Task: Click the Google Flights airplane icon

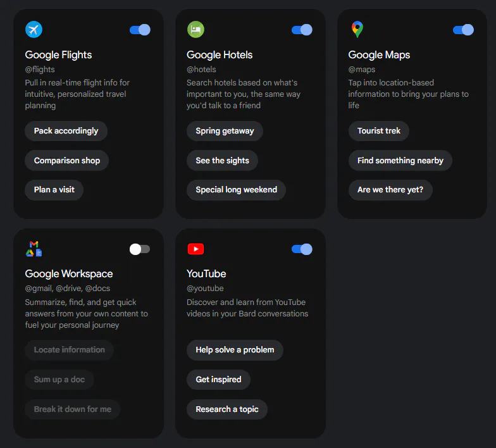Action: point(34,30)
